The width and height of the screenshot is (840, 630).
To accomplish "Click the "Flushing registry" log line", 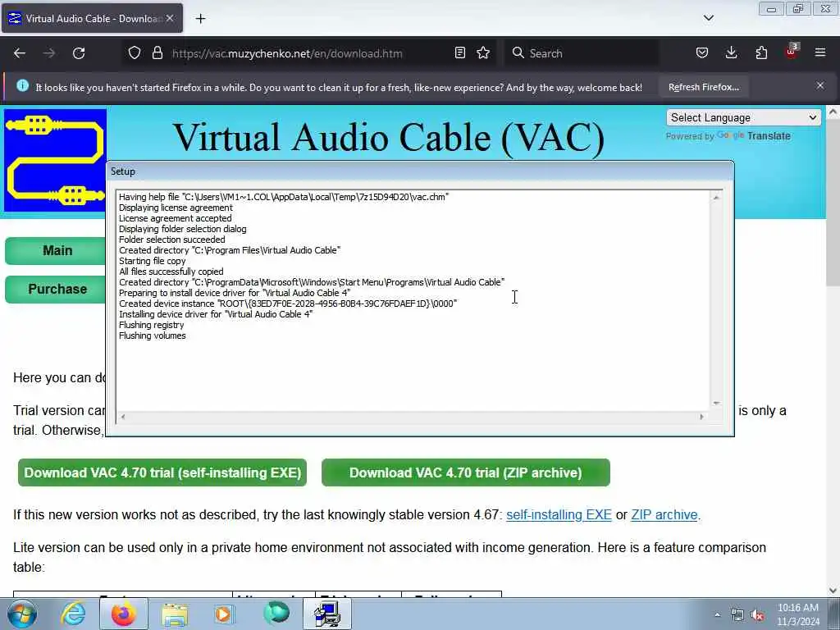I will (151, 325).
